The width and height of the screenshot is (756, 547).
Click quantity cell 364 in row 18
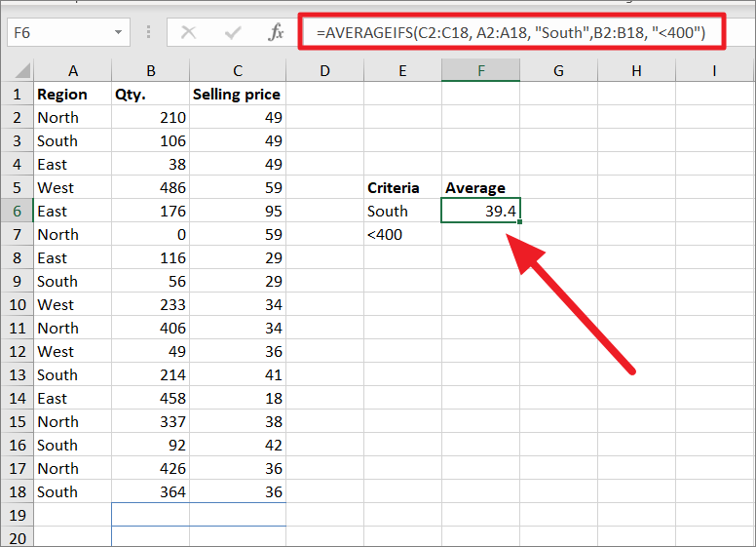(x=150, y=491)
